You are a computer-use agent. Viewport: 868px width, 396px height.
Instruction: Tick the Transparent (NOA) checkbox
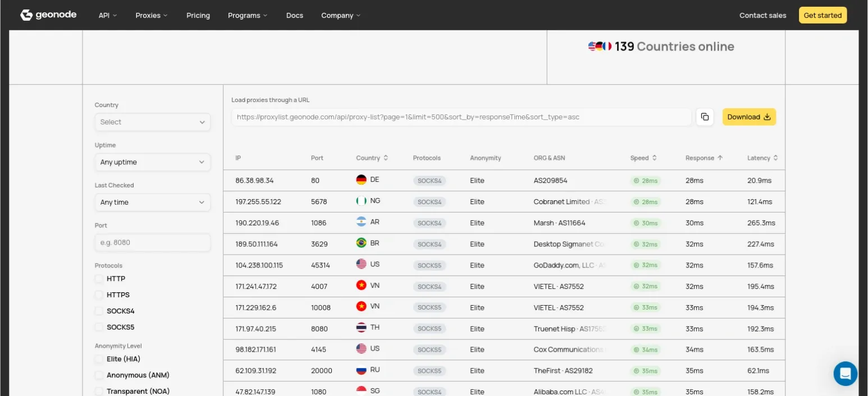click(99, 391)
